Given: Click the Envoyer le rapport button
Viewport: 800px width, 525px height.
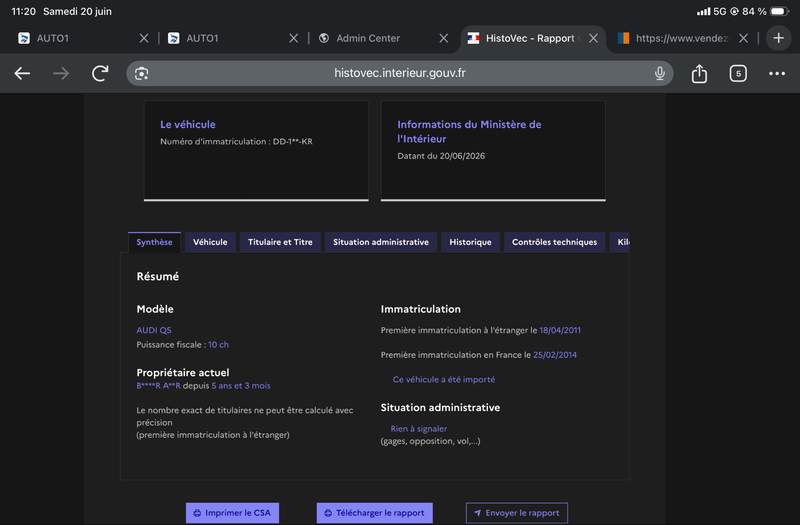Looking at the screenshot, I should pyautogui.click(x=516, y=513).
